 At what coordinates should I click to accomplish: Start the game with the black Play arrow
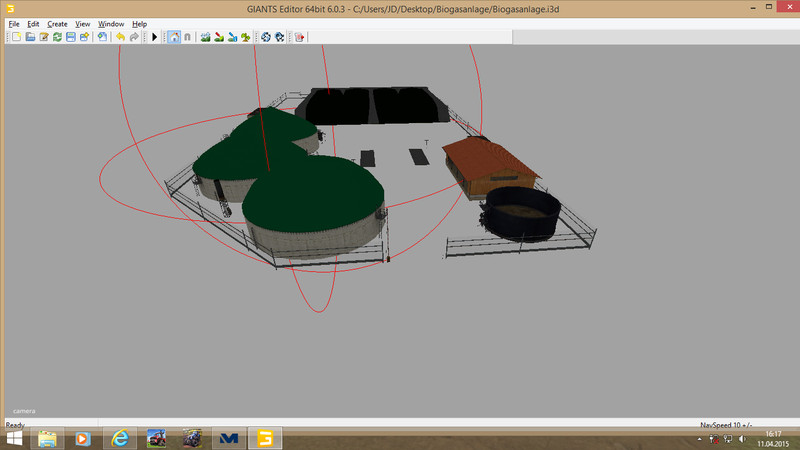click(x=154, y=37)
